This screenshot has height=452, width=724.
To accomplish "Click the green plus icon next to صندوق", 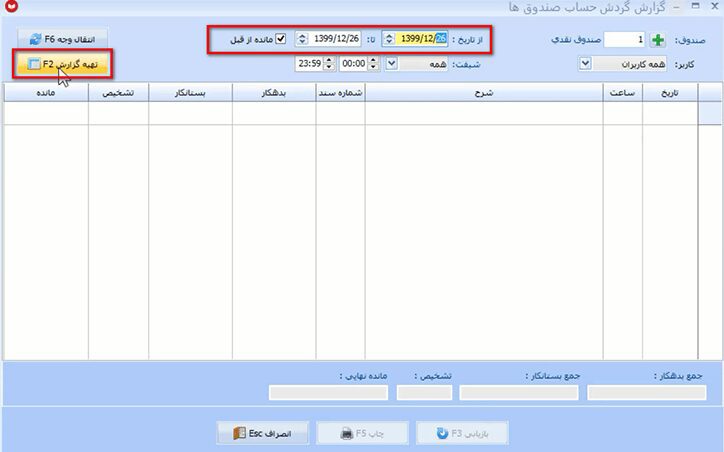I will pos(658,40).
